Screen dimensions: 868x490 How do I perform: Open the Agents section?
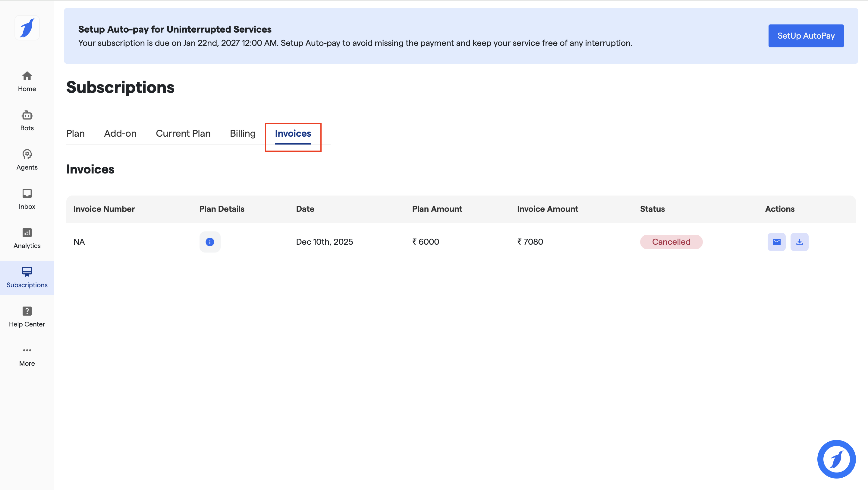(27, 160)
